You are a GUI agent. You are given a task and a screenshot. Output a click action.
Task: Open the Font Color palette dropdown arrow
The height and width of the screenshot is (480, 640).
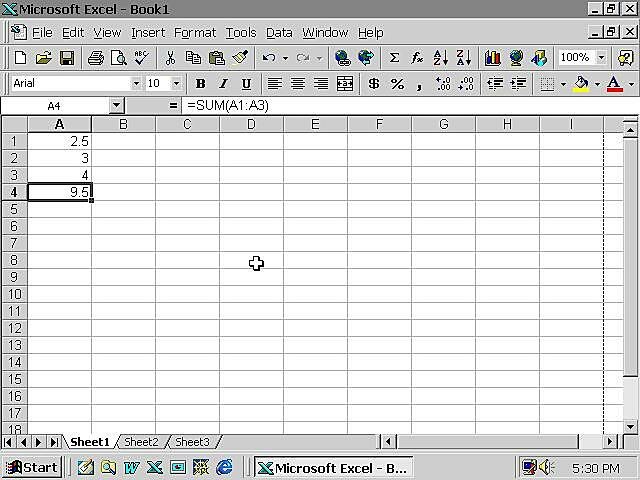coord(631,84)
